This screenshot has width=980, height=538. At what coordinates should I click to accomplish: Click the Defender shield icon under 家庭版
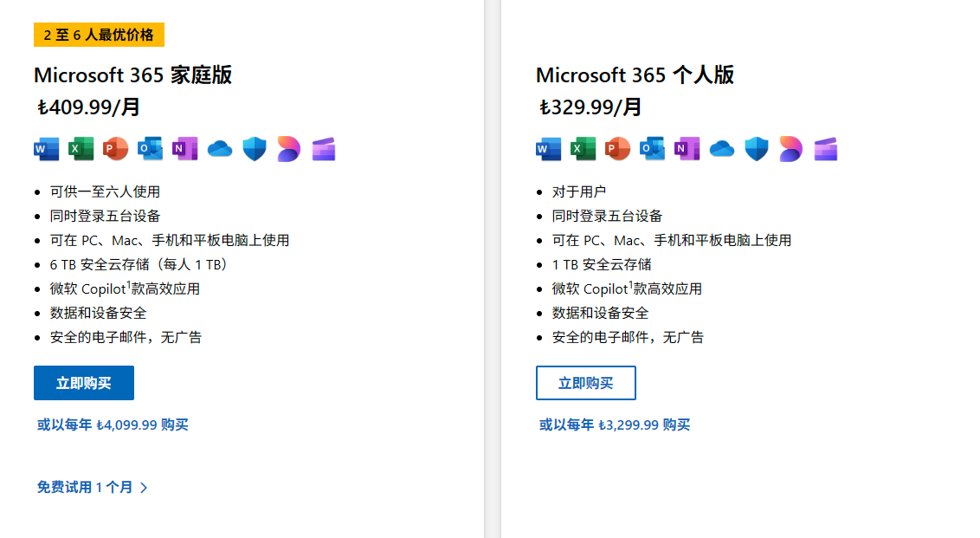(x=255, y=149)
